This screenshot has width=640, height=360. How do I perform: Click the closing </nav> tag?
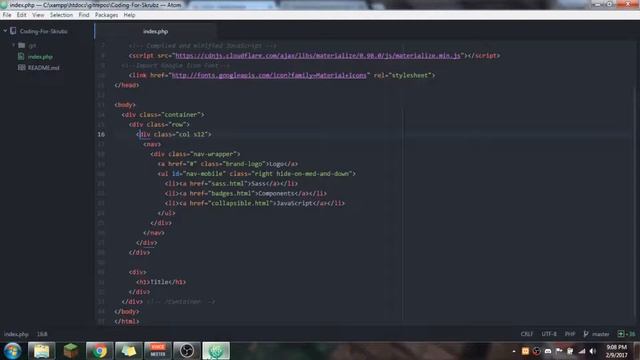153,233
